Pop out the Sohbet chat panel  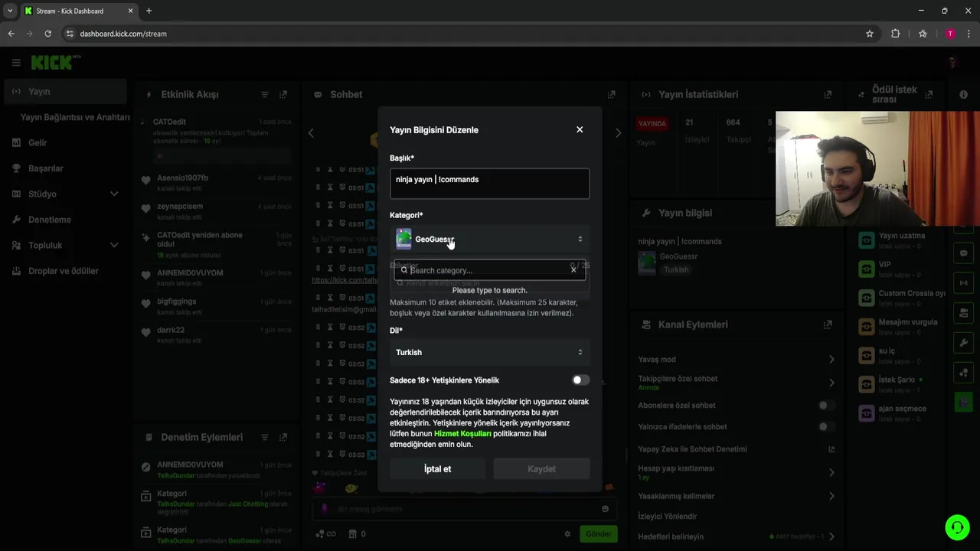tap(611, 95)
